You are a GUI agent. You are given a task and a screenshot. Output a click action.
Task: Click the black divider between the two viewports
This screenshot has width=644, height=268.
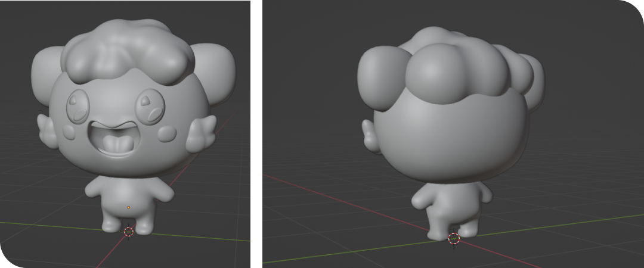256,134
